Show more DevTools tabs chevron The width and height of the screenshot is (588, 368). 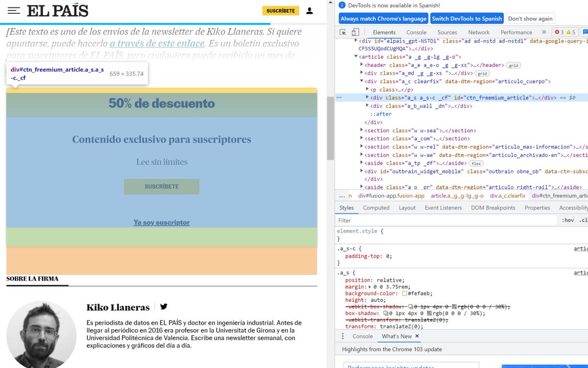(x=543, y=32)
